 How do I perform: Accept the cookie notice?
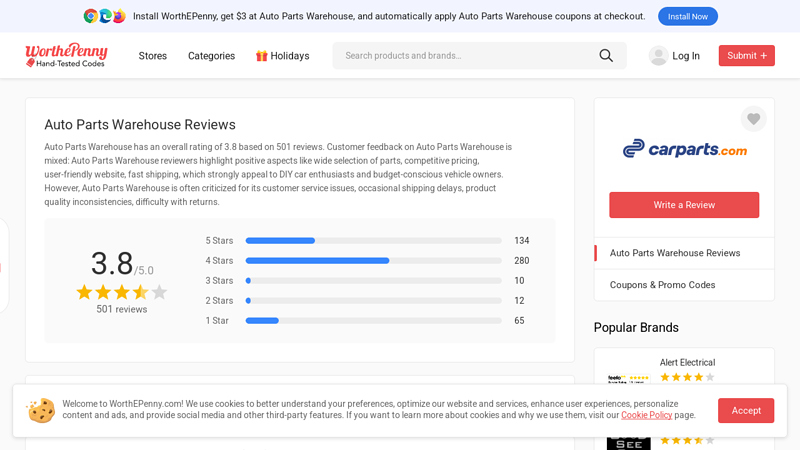point(746,410)
